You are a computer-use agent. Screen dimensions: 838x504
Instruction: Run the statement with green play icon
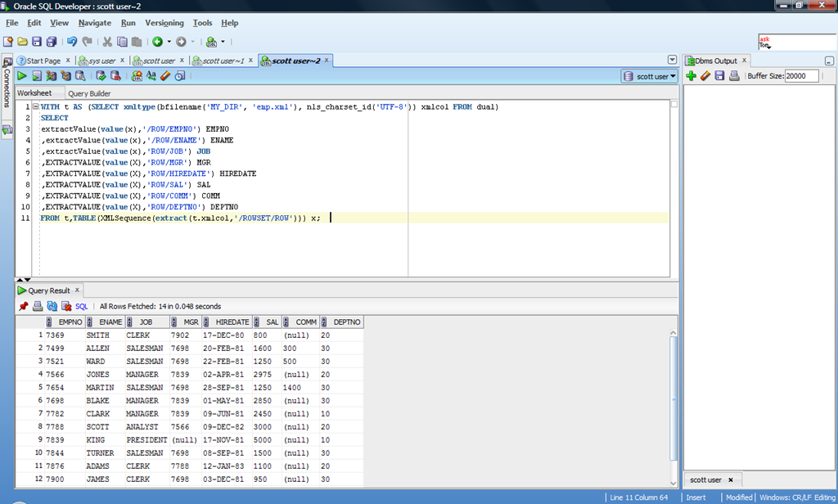(x=22, y=76)
